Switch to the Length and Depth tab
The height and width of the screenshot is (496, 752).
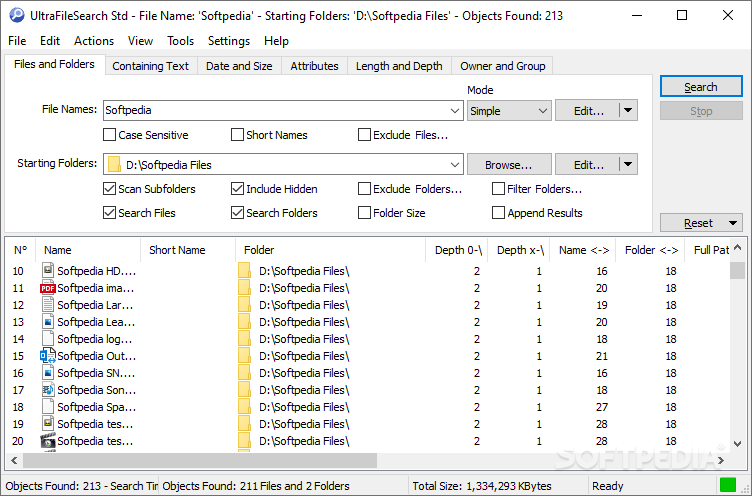click(399, 66)
